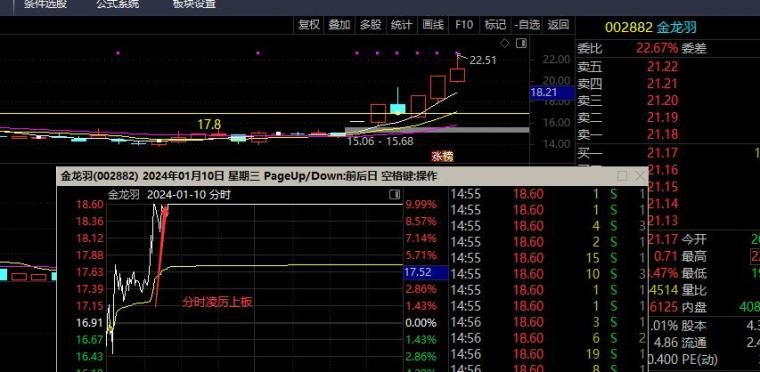Screen dimensions: 760x372
Task: Click the stock code 002882 金龙羽 header
Action: pyautogui.click(x=650, y=27)
